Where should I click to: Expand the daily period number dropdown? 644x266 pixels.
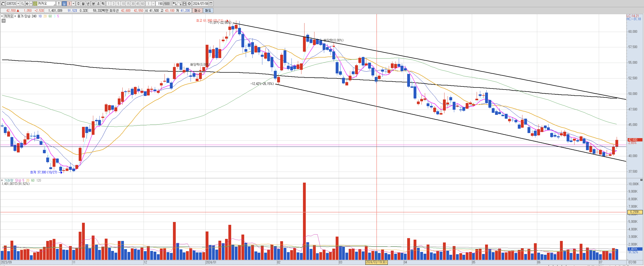coord(73,4)
